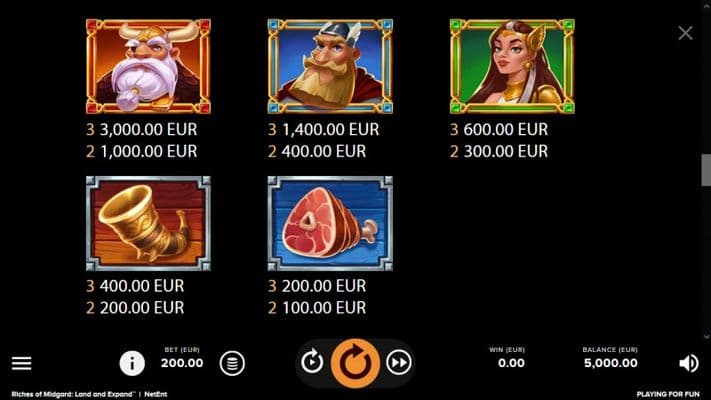The height and width of the screenshot is (400, 711).
Task: Click the paytable vertical scrollbar thumb
Action: click(706, 170)
